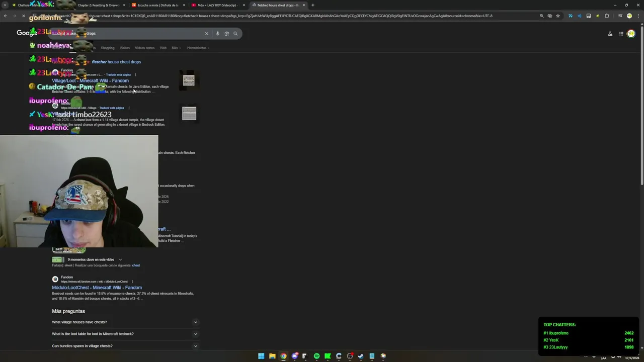Focus the Google search input field
The width and height of the screenshot is (644, 362).
click(x=126, y=34)
